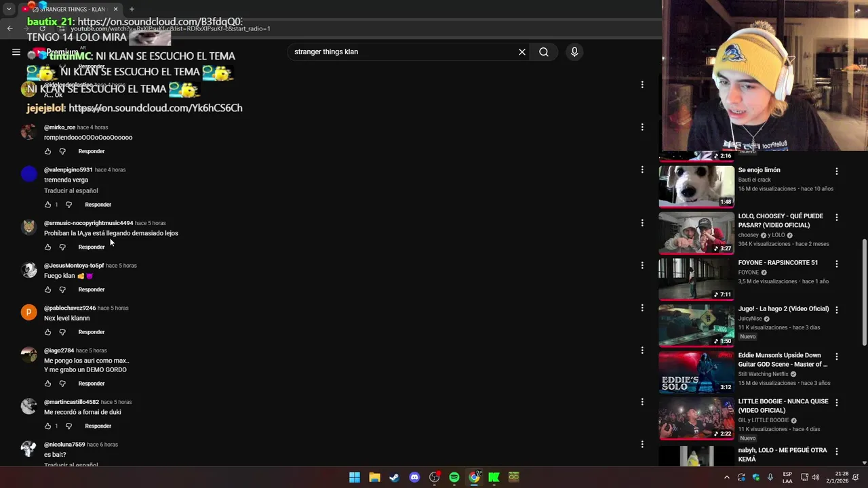The height and width of the screenshot is (488, 868).
Task: Open @nicoluna7559's channel link
Action: point(64,445)
